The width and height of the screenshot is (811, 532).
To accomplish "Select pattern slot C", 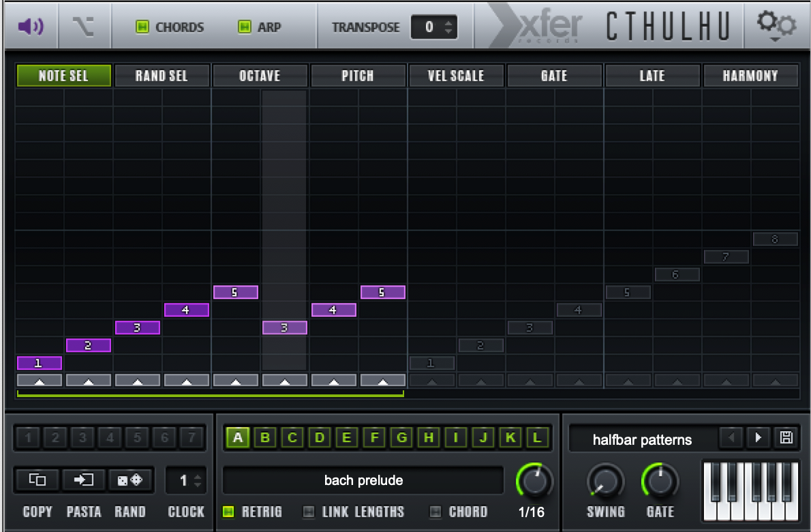I will click(292, 437).
